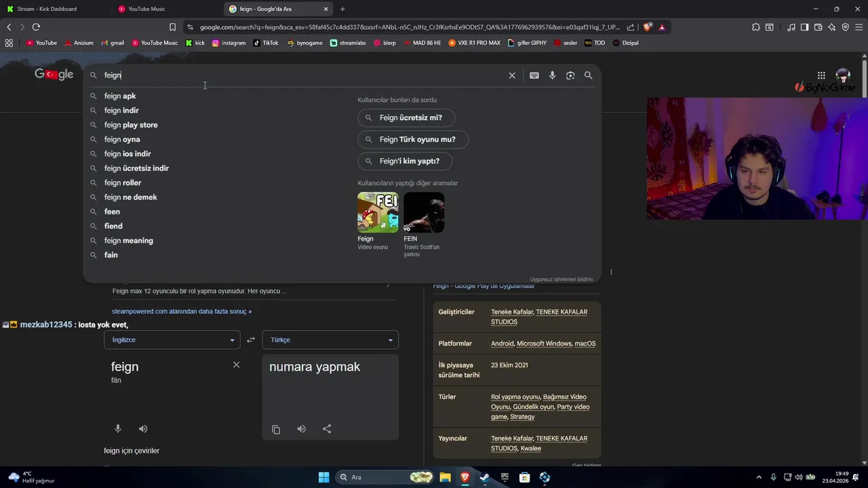868x488 pixels.
Task: Listen to the Turkish translation audio
Action: 301,429
